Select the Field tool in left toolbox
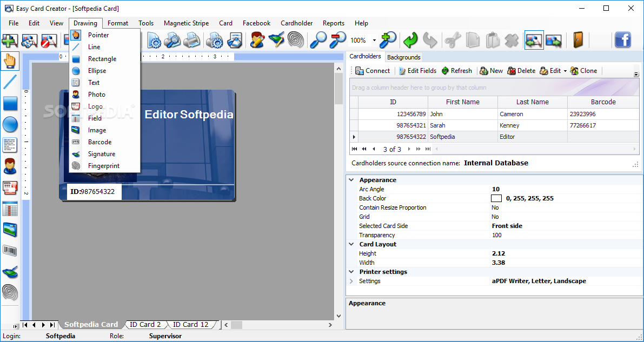The height and width of the screenshot is (342, 644). pyautogui.click(x=10, y=209)
